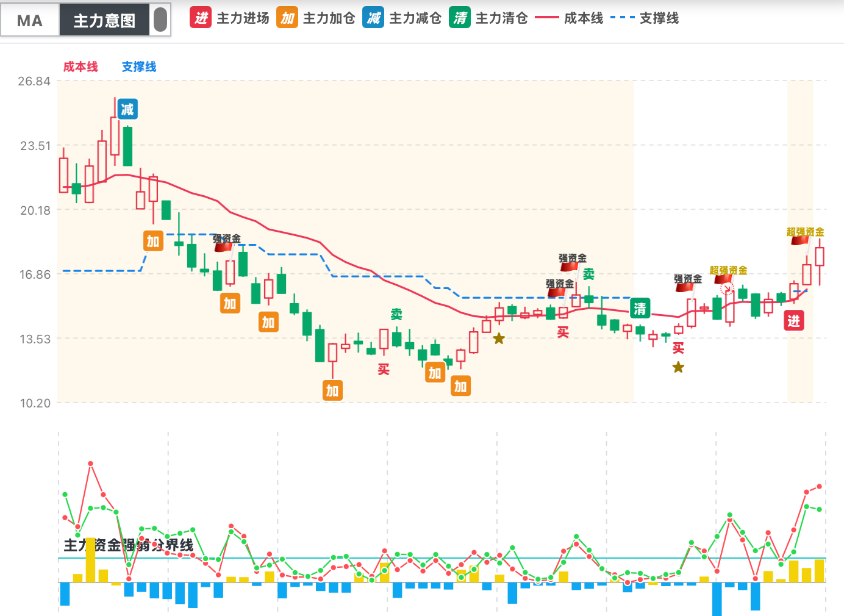Click the green 清 legend icon
The image size is (844, 616).
tap(460, 18)
